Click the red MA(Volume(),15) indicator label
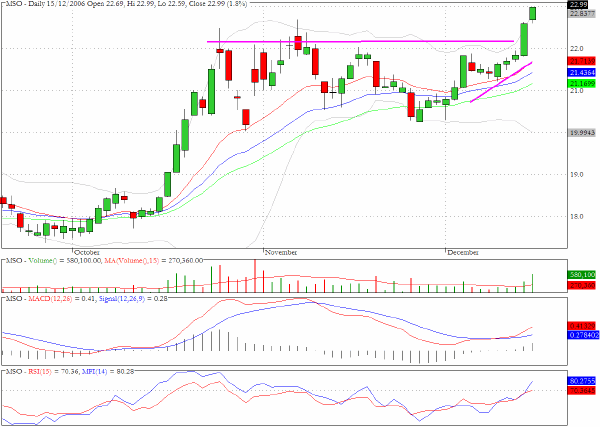Viewport: 600px width, 427px height. pos(132,261)
